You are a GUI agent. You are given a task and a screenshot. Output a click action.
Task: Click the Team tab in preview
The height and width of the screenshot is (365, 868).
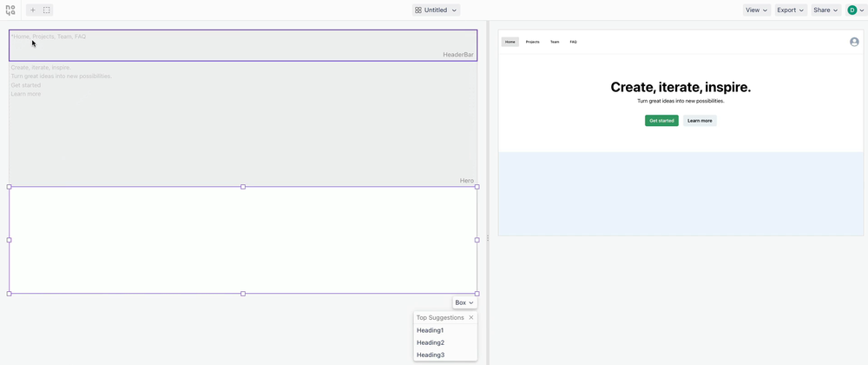click(x=555, y=42)
